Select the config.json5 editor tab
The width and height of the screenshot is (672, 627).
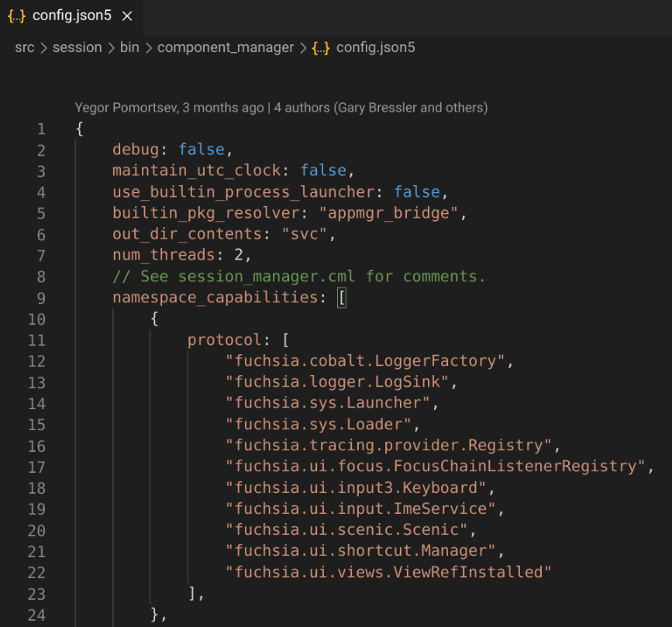click(70, 15)
